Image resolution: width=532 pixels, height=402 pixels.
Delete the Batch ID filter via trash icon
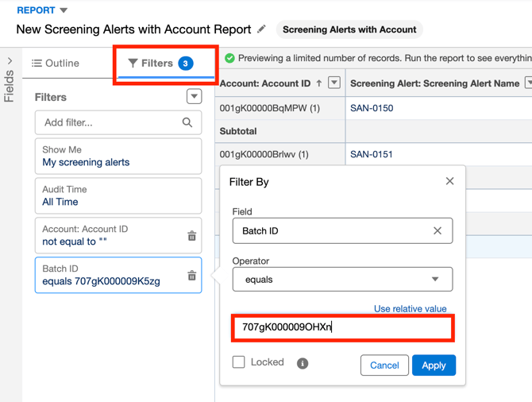[191, 276]
